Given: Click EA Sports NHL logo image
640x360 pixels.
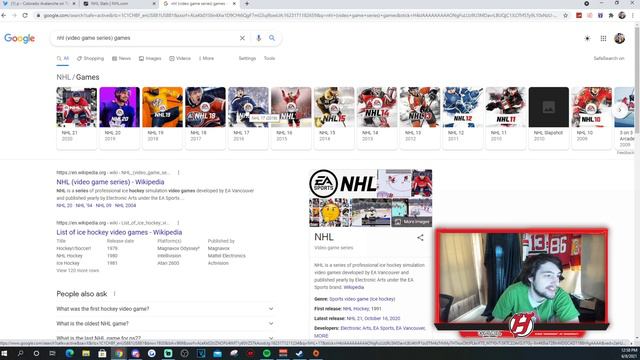Looking at the screenshot, I should tap(343, 184).
